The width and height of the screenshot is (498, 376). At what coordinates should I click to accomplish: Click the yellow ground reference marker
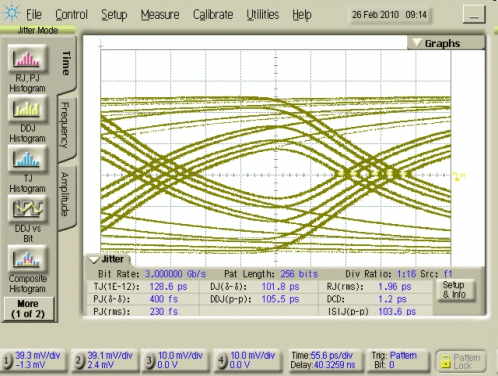[x=460, y=176]
